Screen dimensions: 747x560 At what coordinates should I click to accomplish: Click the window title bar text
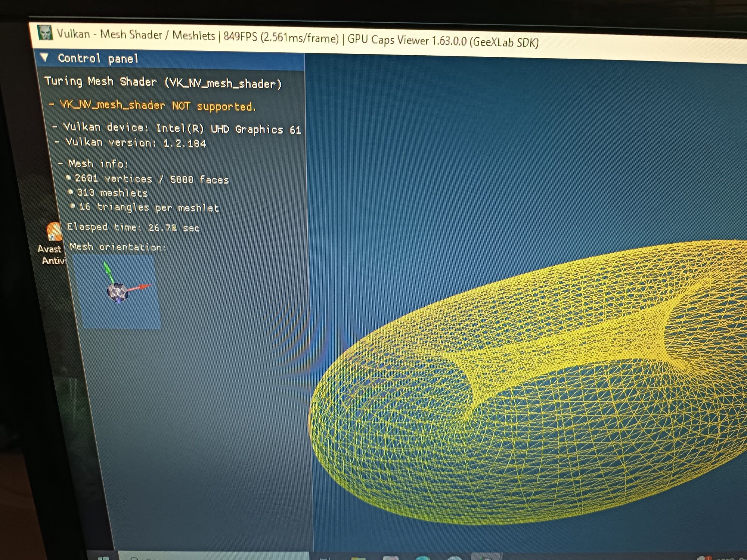click(x=298, y=38)
